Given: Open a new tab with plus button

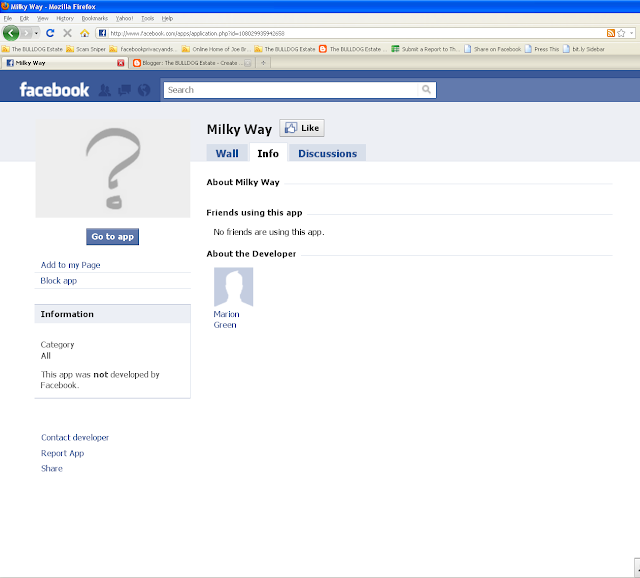Looking at the screenshot, I should tap(263, 63).
